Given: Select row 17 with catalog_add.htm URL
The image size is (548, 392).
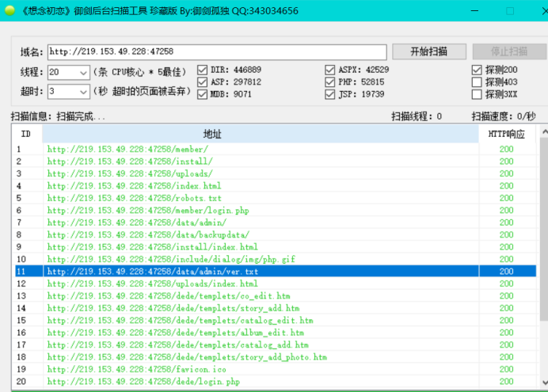Looking at the screenshot, I should pyautogui.click(x=276, y=344).
